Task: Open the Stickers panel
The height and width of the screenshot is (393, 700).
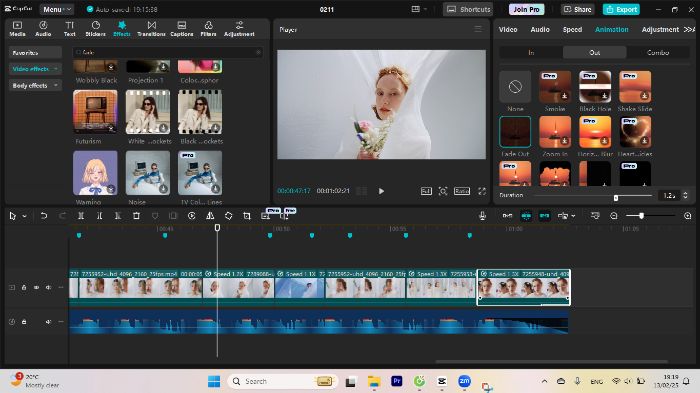Action: tap(96, 29)
